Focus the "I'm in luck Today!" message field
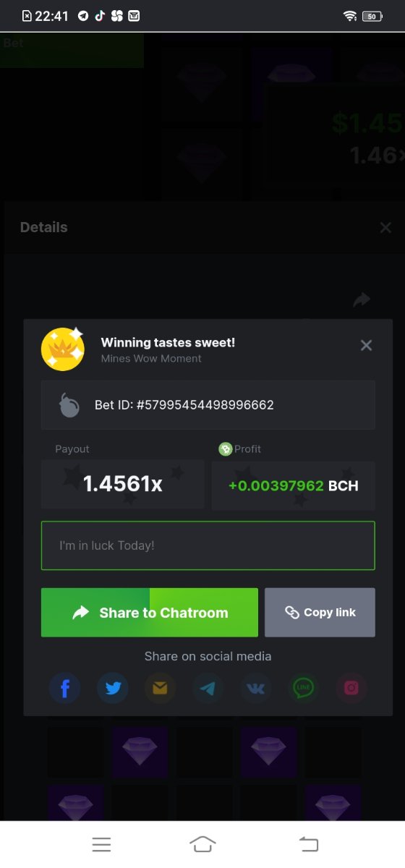 [x=208, y=545]
